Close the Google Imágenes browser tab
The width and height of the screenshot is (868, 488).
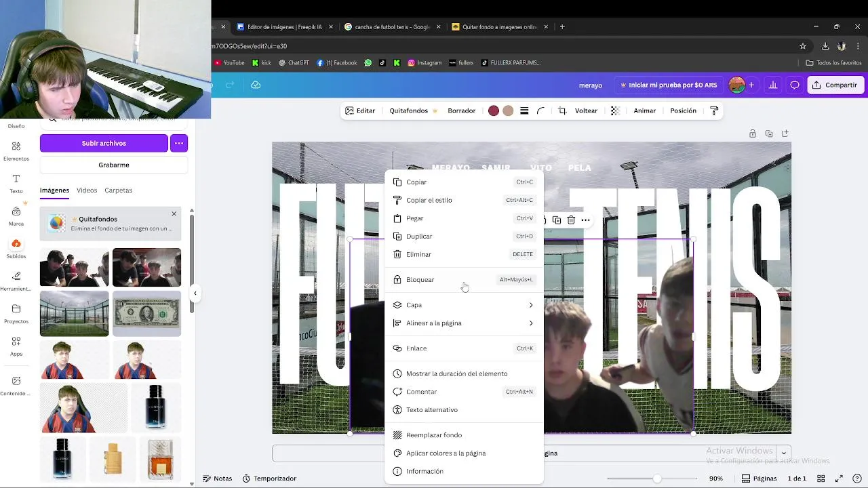439,27
